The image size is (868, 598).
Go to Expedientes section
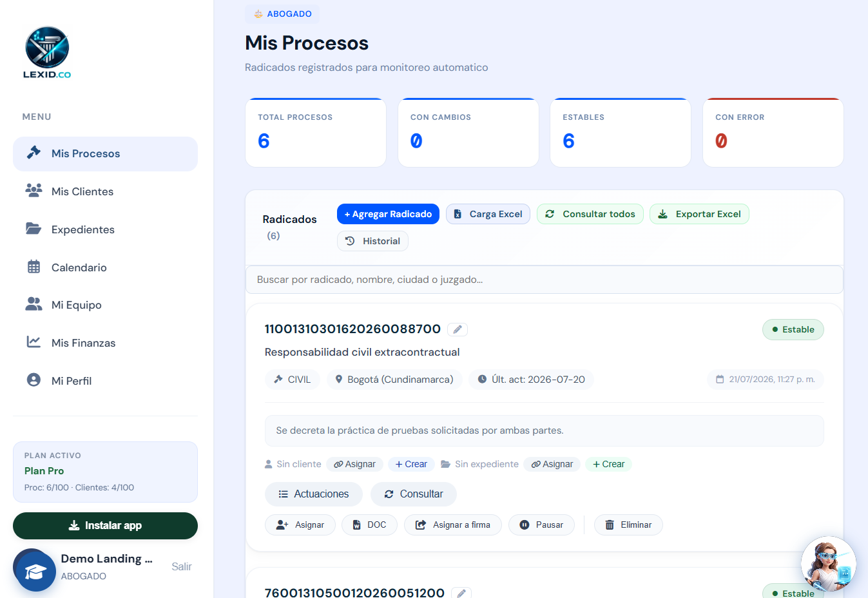click(x=105, y=229)
